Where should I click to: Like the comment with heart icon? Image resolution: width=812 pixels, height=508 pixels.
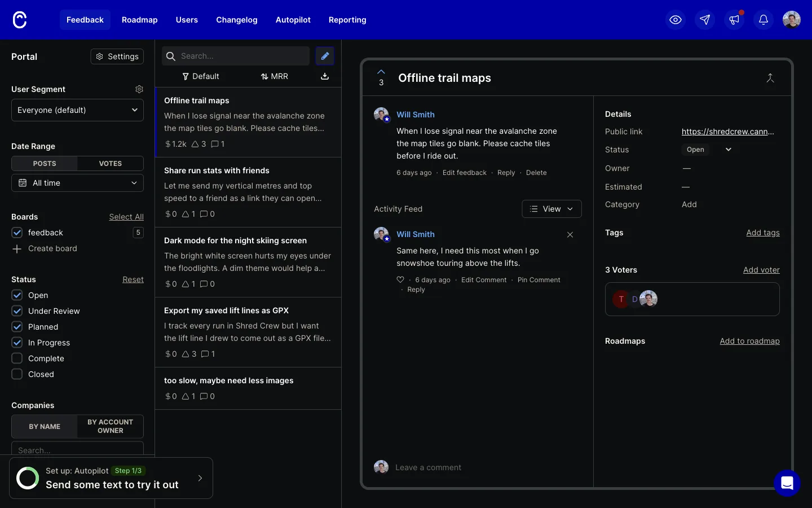pos(400,279)
